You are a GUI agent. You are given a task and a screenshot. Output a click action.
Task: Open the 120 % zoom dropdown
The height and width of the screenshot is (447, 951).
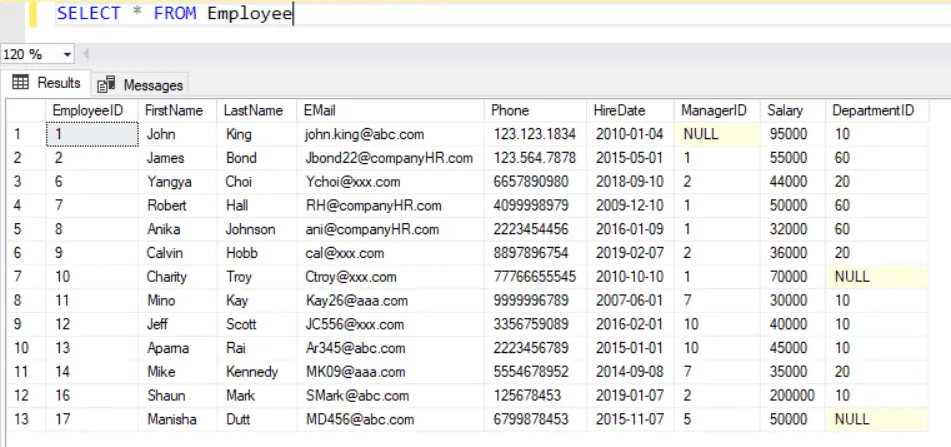pyautogui.click(x=68, y=54)
